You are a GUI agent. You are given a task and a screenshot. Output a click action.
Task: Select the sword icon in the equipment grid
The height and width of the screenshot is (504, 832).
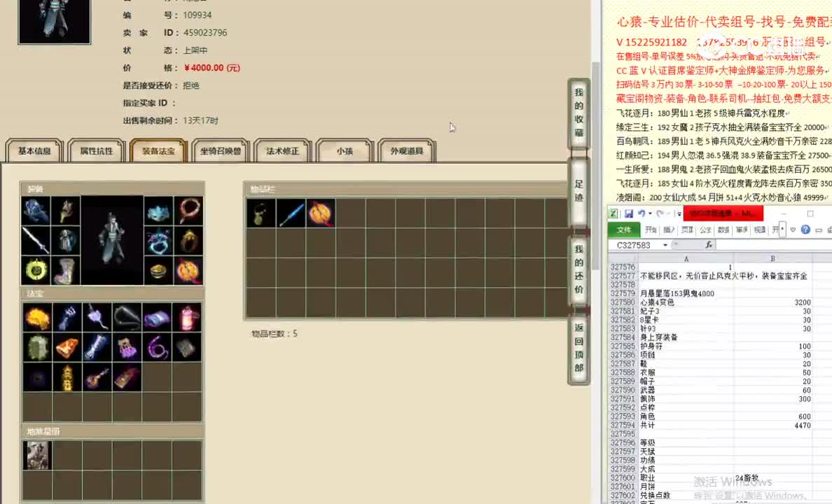36,241
